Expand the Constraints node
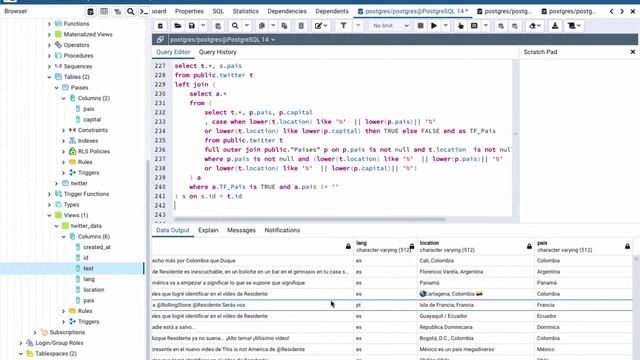The width and height of the screenshot is (640, 360). click(64, 130)
